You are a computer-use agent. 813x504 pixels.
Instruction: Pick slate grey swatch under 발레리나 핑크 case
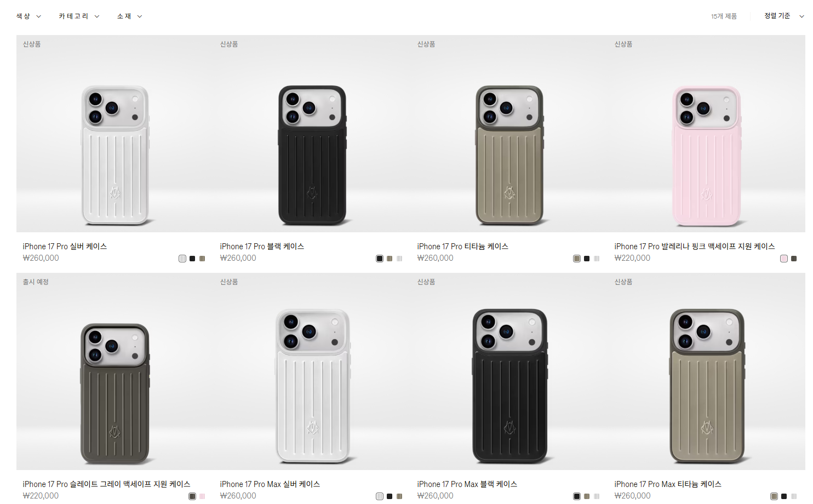[x=794, y=259]
